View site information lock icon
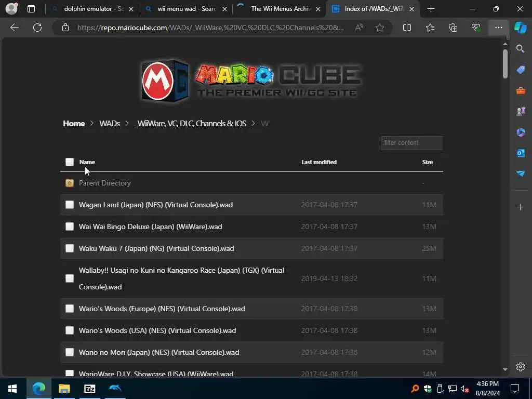This screenshot has width=532, height=399. pos(65,28)
